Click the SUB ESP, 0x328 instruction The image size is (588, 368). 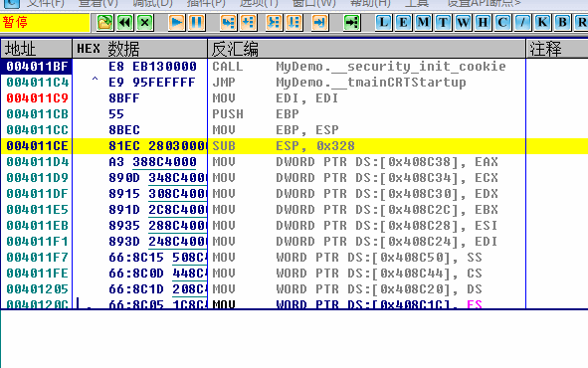(284, 146)
